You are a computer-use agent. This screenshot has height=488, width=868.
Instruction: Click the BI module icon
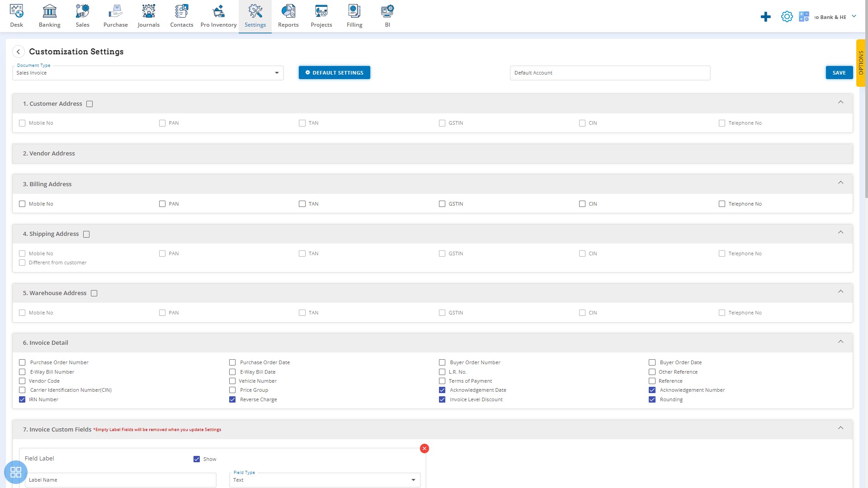click(x=387, y=11)
